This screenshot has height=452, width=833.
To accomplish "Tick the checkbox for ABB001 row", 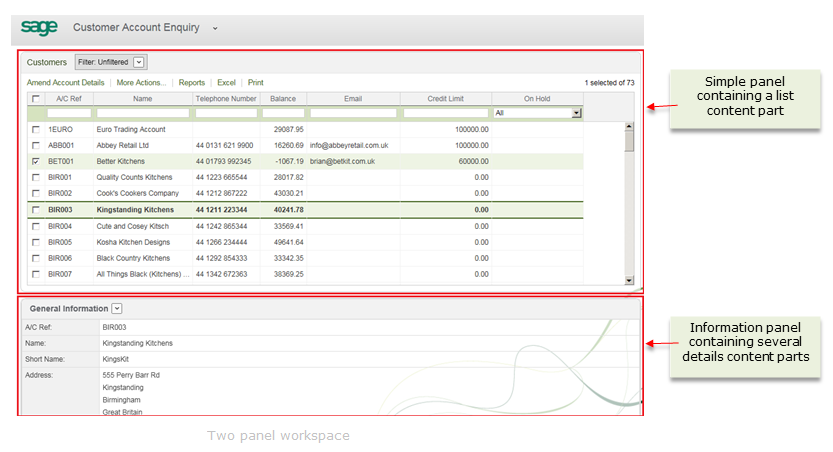I will pos(36,145).
